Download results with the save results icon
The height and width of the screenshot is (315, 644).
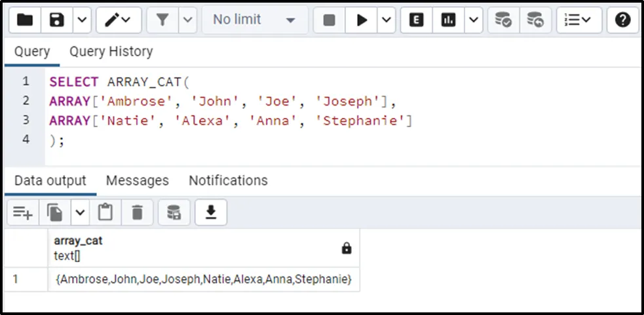click(x=211, y=212)
